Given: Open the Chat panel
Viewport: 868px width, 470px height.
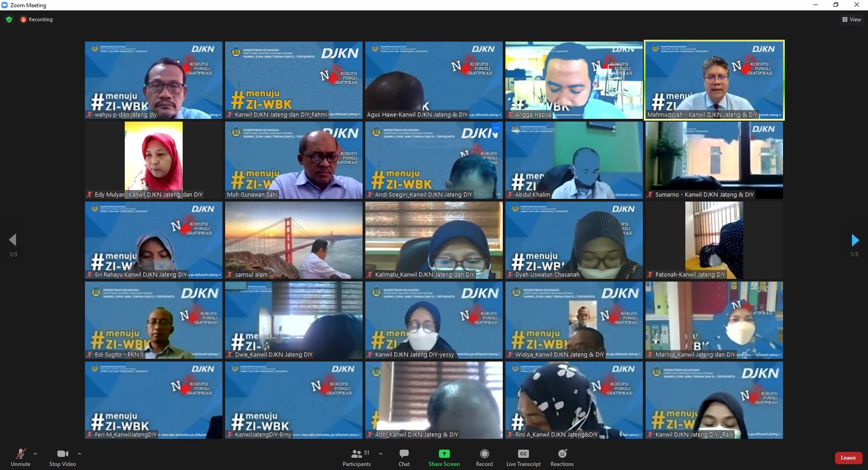Looking at the screenshot, I should pos(404,457).
